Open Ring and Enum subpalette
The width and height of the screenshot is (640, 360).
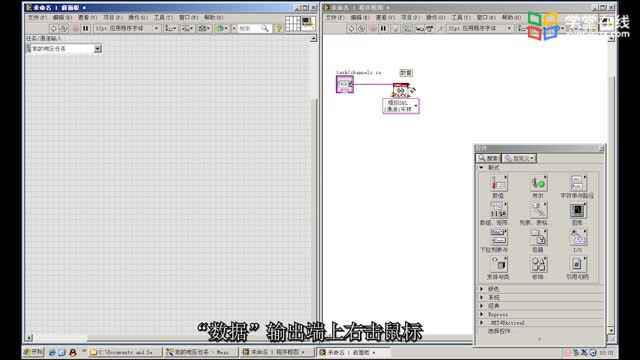coord(498,237)
